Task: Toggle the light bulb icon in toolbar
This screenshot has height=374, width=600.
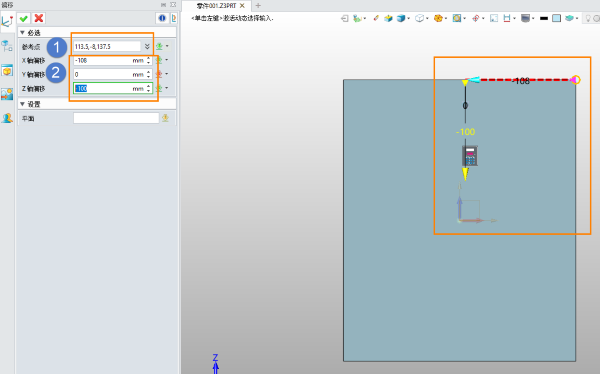Action: click(x=588, y=18)
